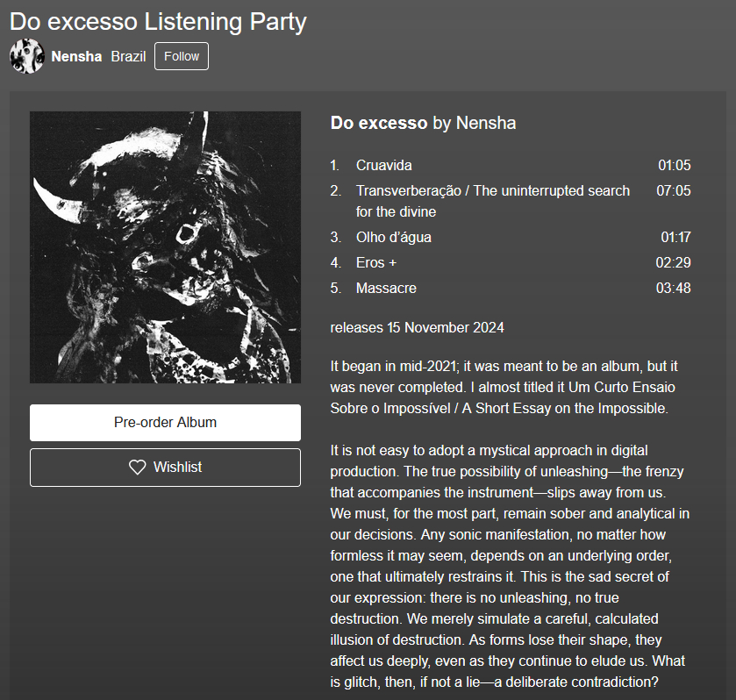The width and height of the screenshot is (736, 700).
Task: Open the Do excesso album cover art
Action: point(165,247)
